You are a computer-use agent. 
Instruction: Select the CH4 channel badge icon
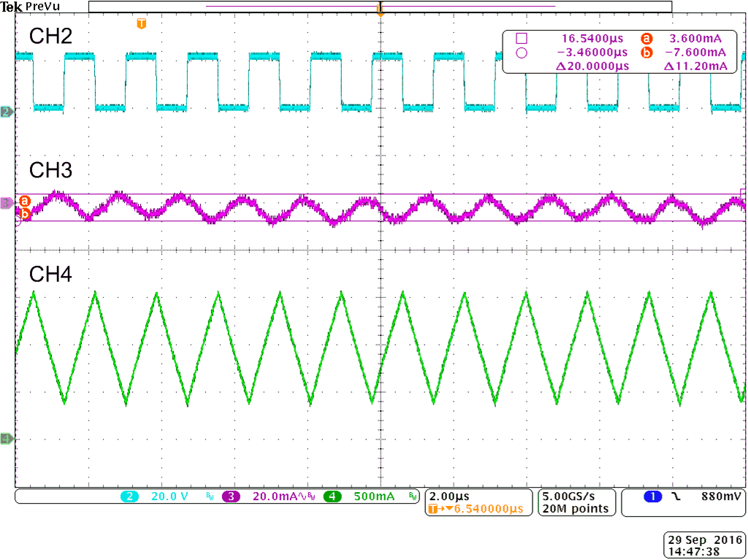pyautogui.click(x=4, y=439)
